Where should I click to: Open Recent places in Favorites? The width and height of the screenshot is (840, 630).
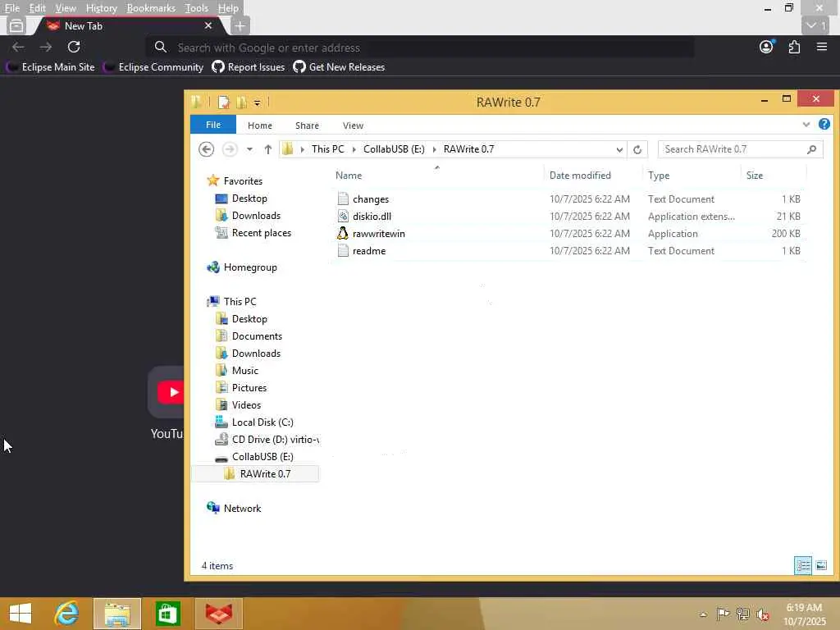pyautogui.click(x=253, y=233)
